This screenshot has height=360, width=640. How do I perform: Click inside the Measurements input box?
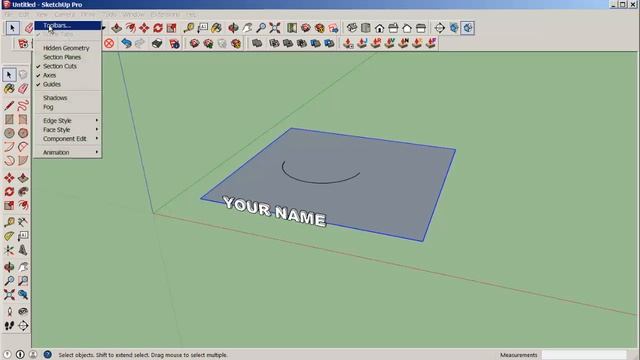pyautogui.click(x=584, y=355)
